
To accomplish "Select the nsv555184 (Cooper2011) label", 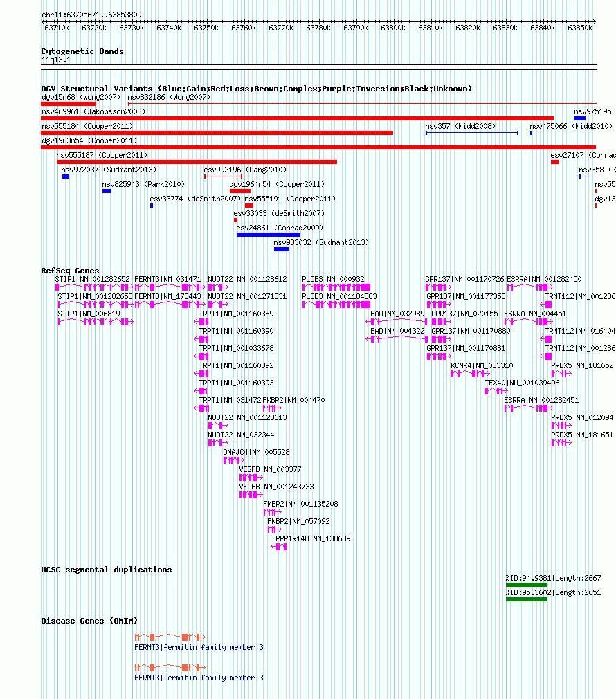I will 87,126.
